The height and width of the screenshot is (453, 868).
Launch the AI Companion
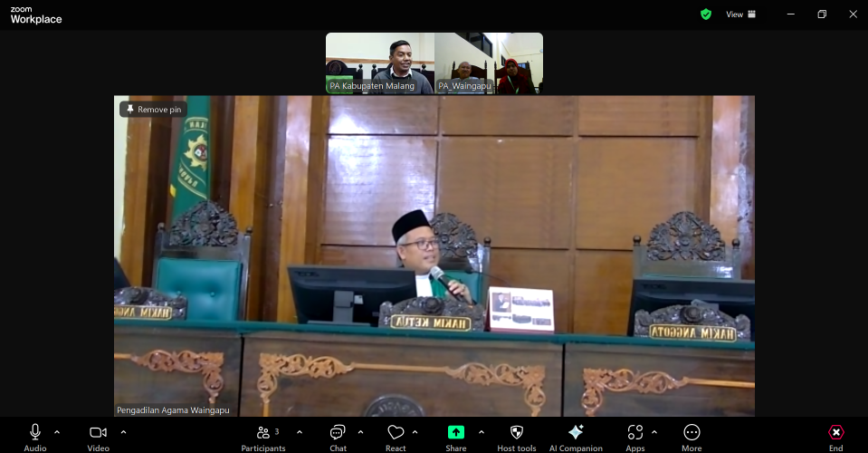pos(576,437)
